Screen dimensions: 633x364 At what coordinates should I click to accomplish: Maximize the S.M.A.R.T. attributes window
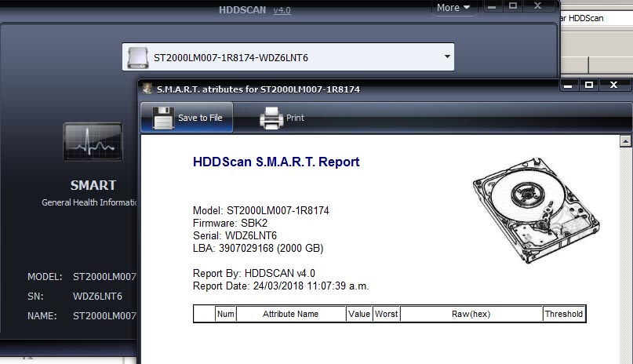point(589,86)
